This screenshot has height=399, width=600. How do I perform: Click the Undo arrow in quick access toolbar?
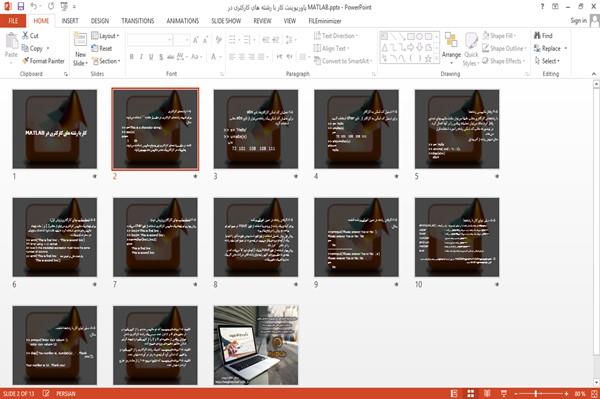coord(34,6)
